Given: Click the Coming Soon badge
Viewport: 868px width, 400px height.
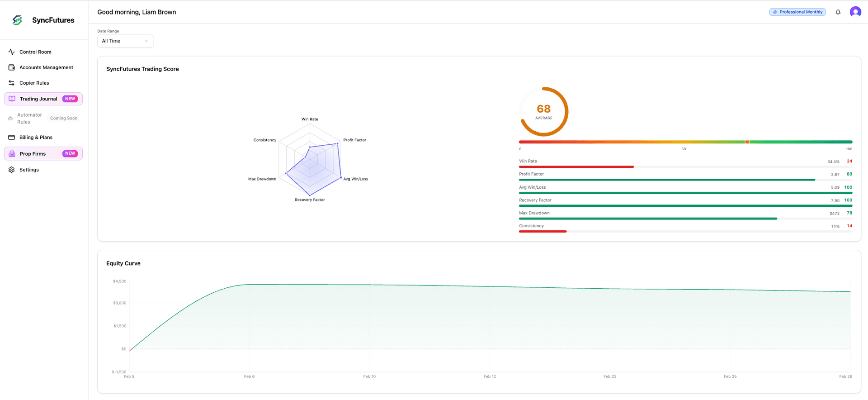Looking at the screenshot, I should coord(64,119).
